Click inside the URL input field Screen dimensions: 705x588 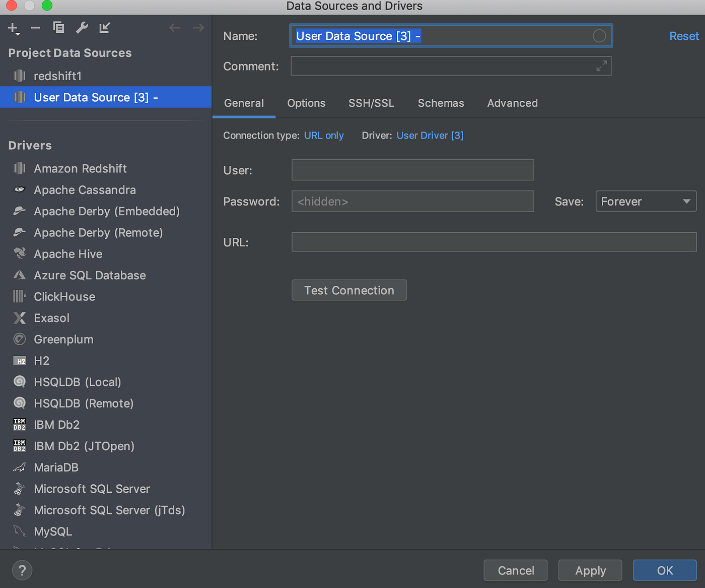(x=493, y=242)
